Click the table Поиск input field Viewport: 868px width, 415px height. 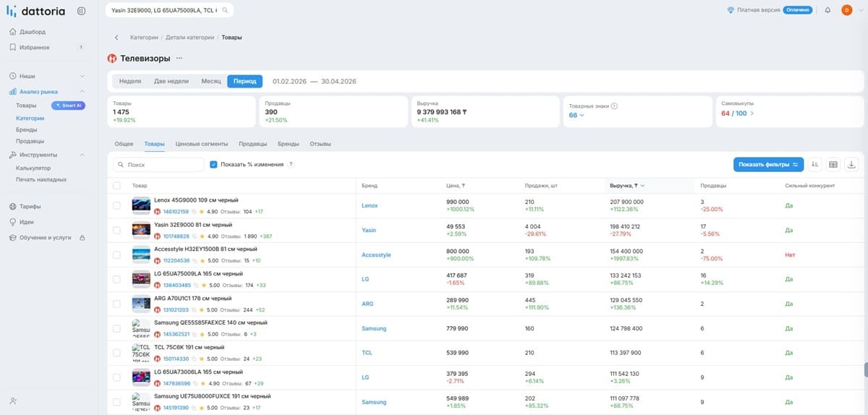tap(159, 164)
